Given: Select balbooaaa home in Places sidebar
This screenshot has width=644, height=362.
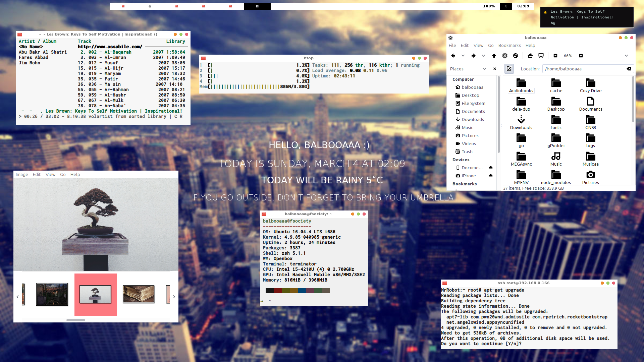Looking at the screenshot, I should point(472,87).
